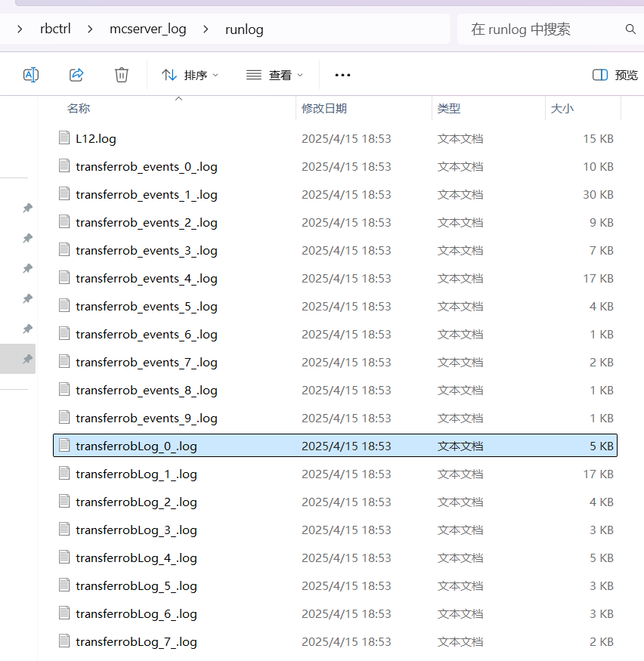Click the first pin icon in sidebar
The height and width of the screenshot is (661, 644).
27,208
